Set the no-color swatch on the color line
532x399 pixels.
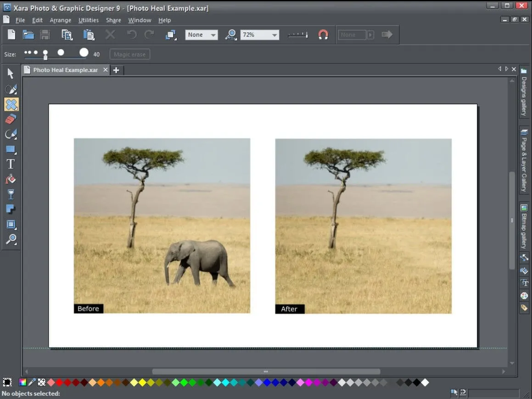[42, 382]
